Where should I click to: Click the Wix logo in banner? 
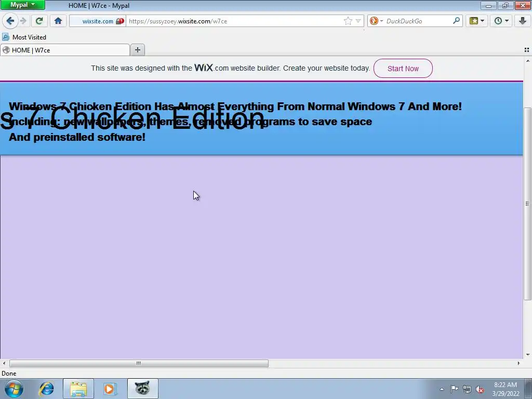coord(204,68)
